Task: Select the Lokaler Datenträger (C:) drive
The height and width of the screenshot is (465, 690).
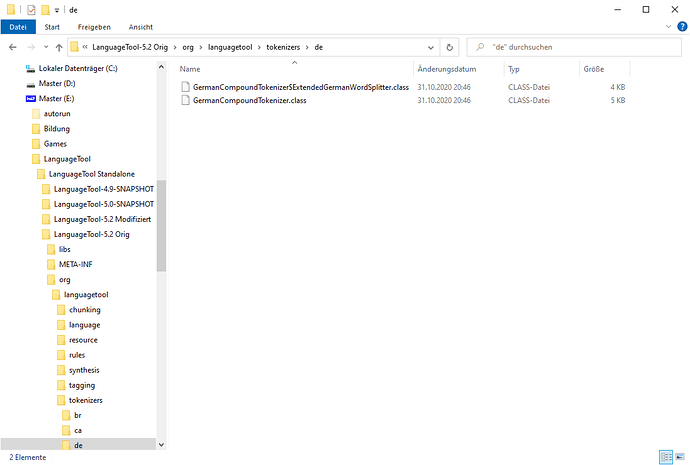Action: pos(78,69)
